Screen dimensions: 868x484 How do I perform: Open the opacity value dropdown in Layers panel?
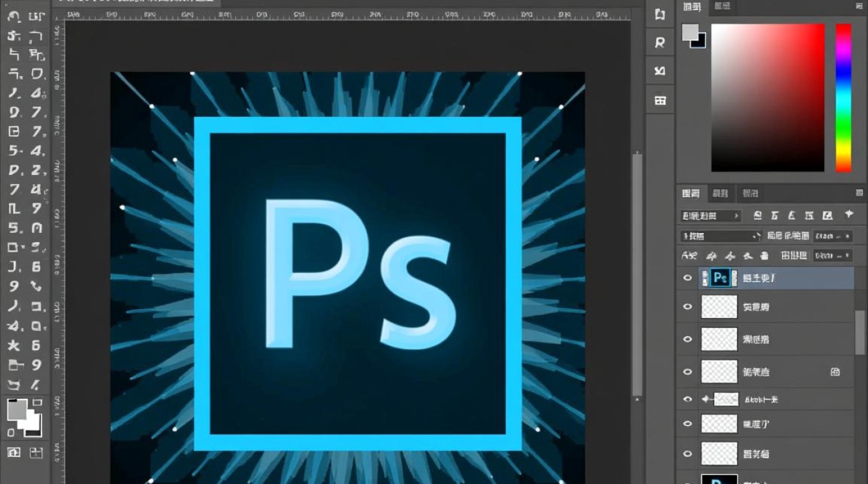click(833, 236)
